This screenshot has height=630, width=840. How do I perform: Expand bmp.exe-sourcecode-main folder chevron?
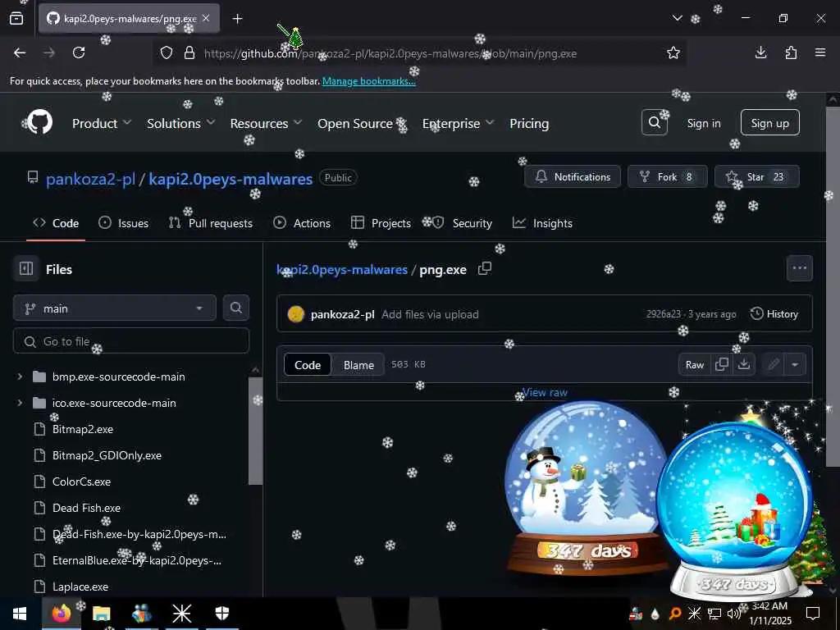point(20,377)
